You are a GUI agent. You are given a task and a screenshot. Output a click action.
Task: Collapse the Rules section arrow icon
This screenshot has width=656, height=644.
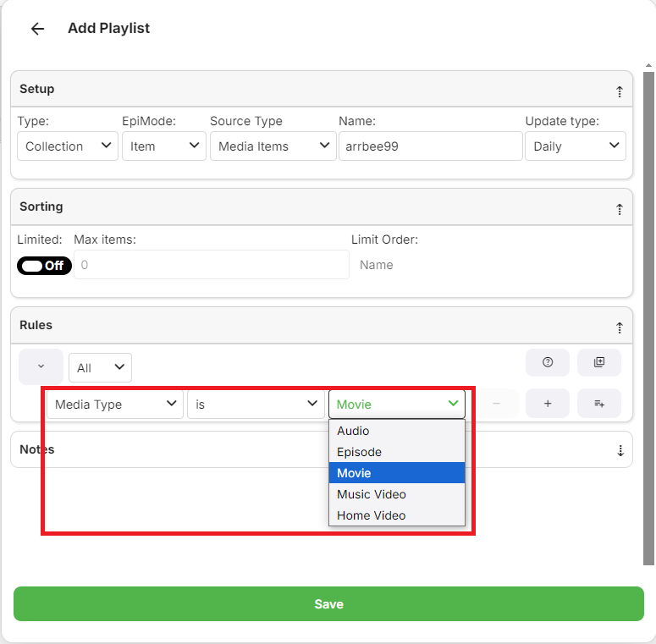619,327
